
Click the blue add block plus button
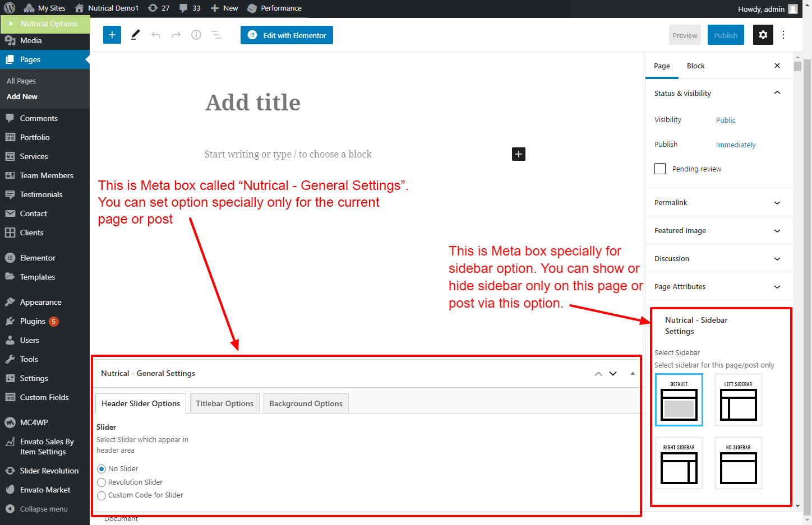[112, 35]
